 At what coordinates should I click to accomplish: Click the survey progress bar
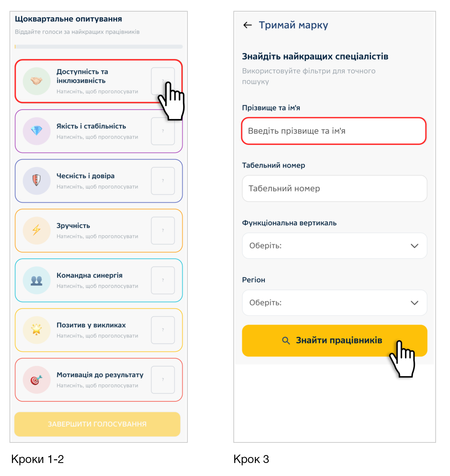coord(99,47)
